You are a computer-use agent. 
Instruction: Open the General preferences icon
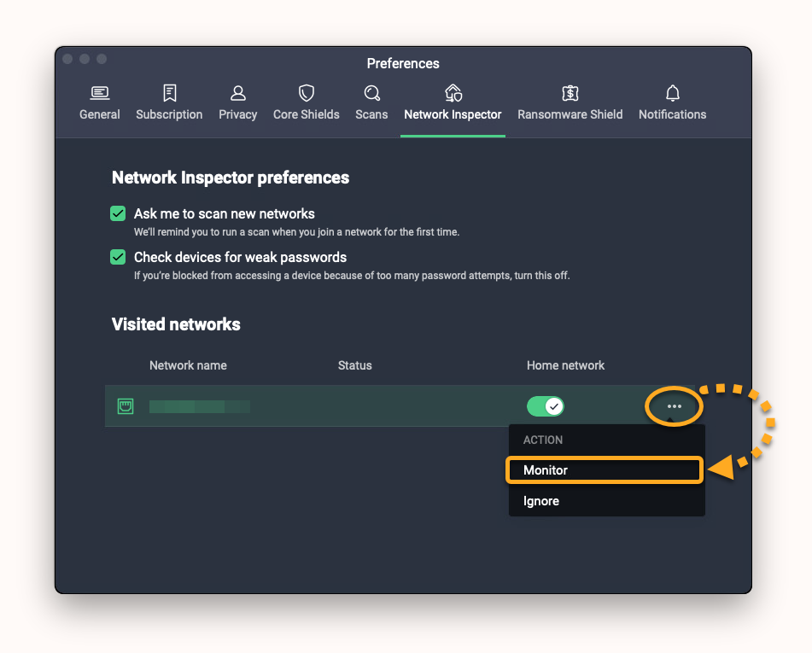click(100, 92)
